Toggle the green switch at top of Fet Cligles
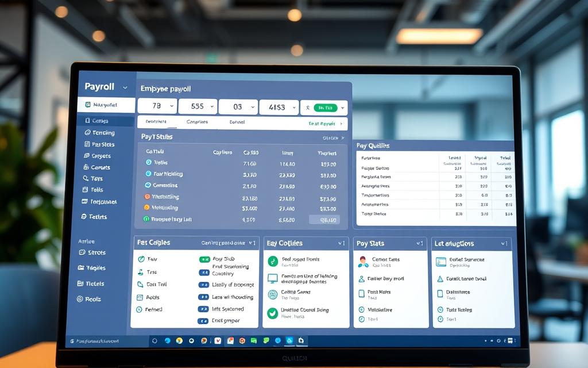The width and height of the screenshot is (588, 368). 204,259
